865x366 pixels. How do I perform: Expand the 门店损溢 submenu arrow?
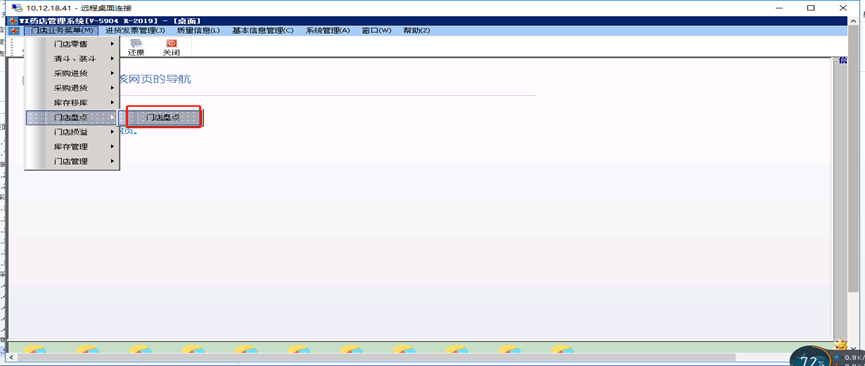coord(112,132)
